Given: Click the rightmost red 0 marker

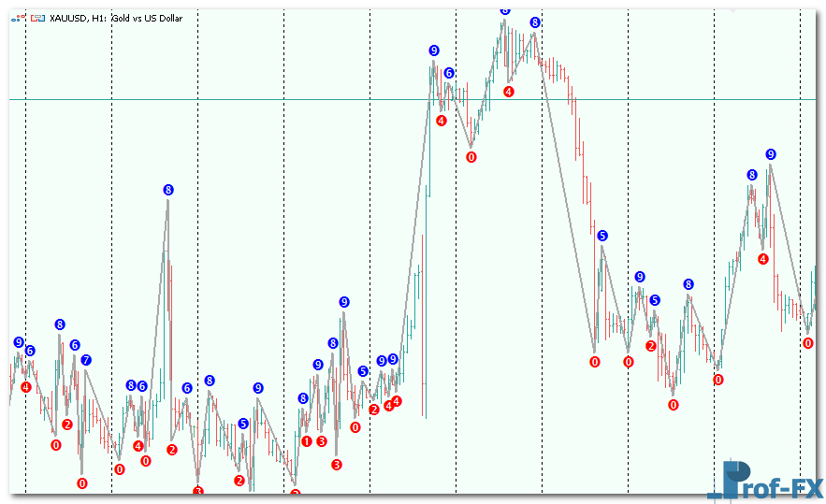Looking at the screenshot, I should tap(808, 343).
